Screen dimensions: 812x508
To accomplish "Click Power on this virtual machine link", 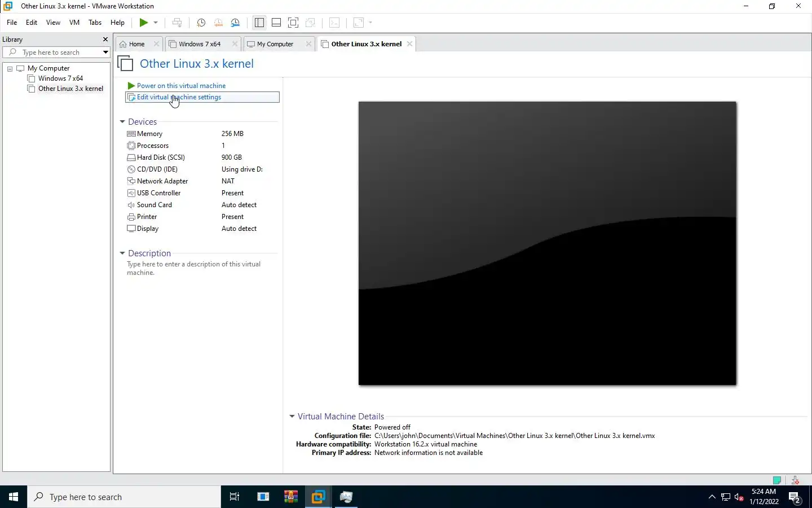I will tap(181, 86).
